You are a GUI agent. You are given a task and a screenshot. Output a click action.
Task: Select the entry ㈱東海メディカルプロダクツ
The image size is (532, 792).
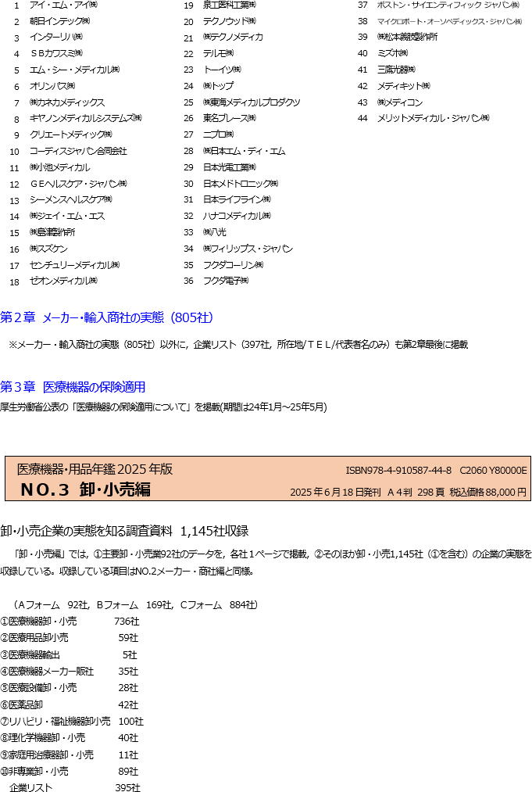tap(252, 102)
